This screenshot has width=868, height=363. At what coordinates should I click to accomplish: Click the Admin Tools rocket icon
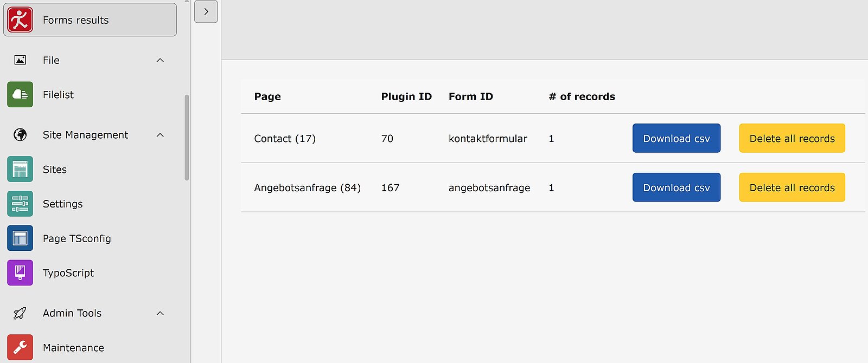point(20,313)
